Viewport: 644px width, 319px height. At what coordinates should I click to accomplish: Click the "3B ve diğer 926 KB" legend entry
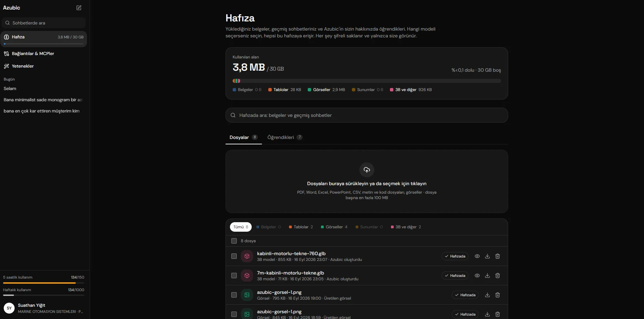click(x=411, y=90)
